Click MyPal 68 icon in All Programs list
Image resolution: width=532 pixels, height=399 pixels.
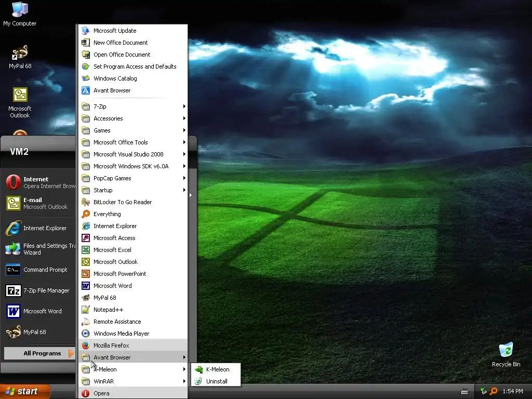(x=86, y=298)
